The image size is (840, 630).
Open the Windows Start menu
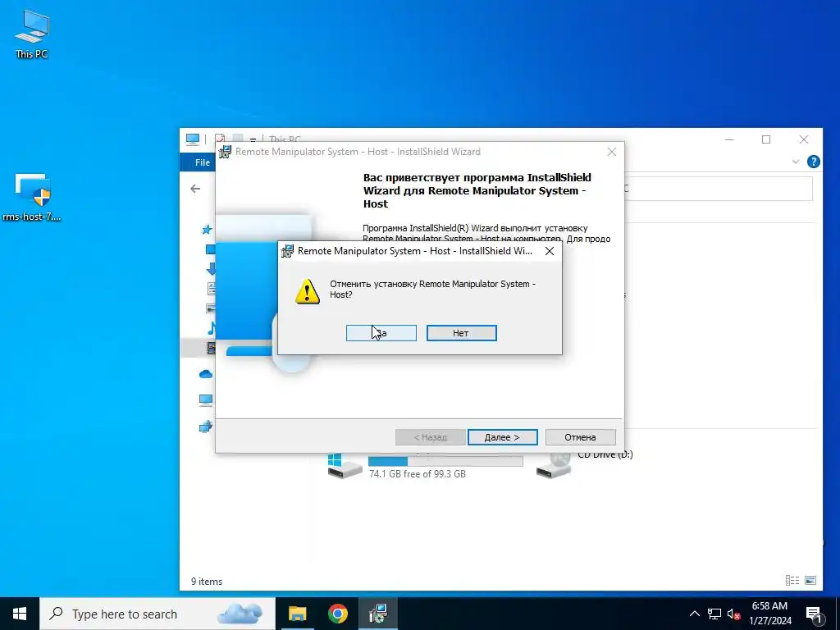pyautogui.click(x=20, y=614)
